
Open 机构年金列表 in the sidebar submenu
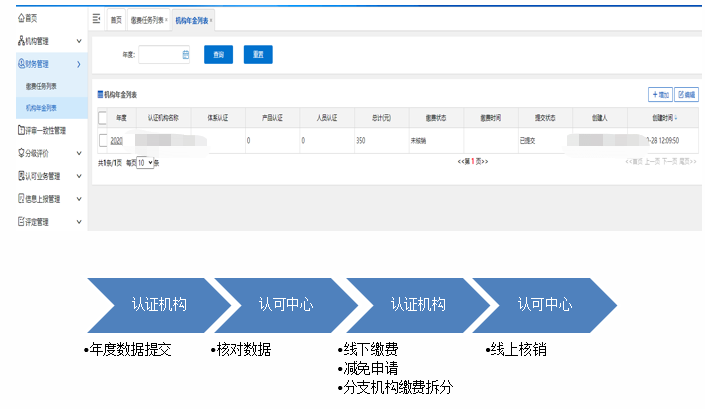point(41,108)
